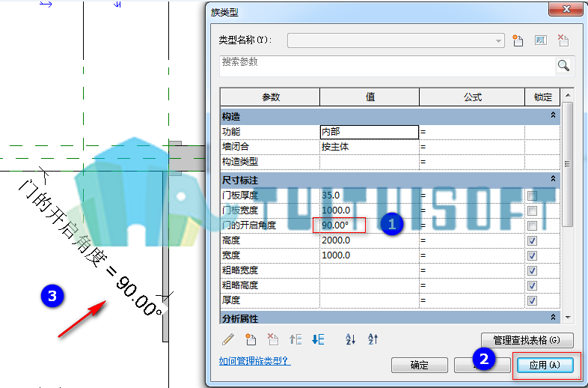
Task: Click the pencil Edit Parameter icon
Action: coord(228,339)
